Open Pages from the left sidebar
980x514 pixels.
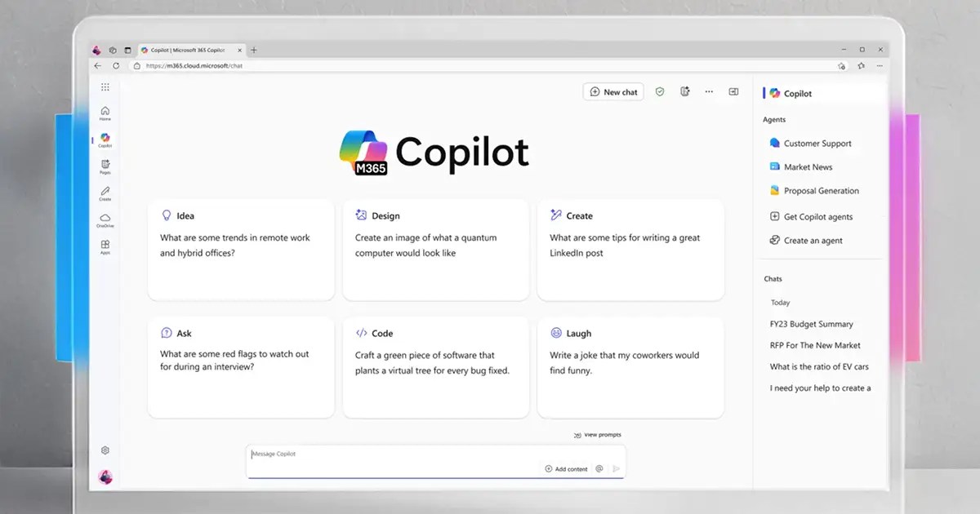pos(105,167)
